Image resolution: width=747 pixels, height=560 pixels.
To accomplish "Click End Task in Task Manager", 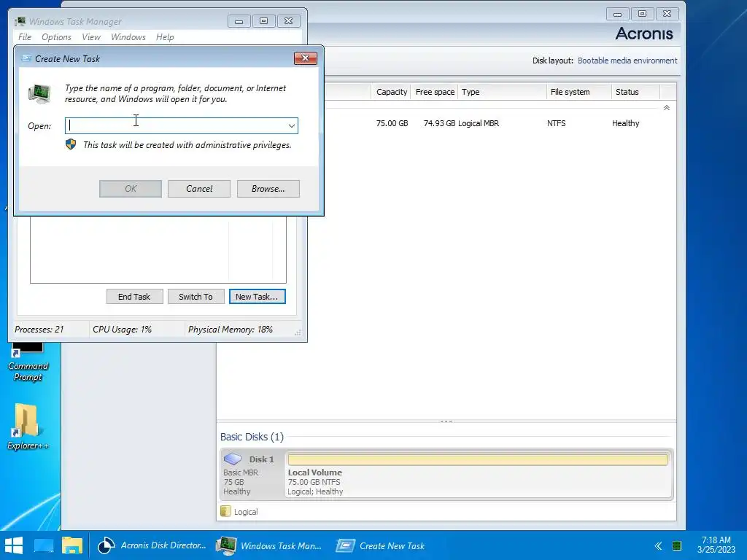I will 134,297.
